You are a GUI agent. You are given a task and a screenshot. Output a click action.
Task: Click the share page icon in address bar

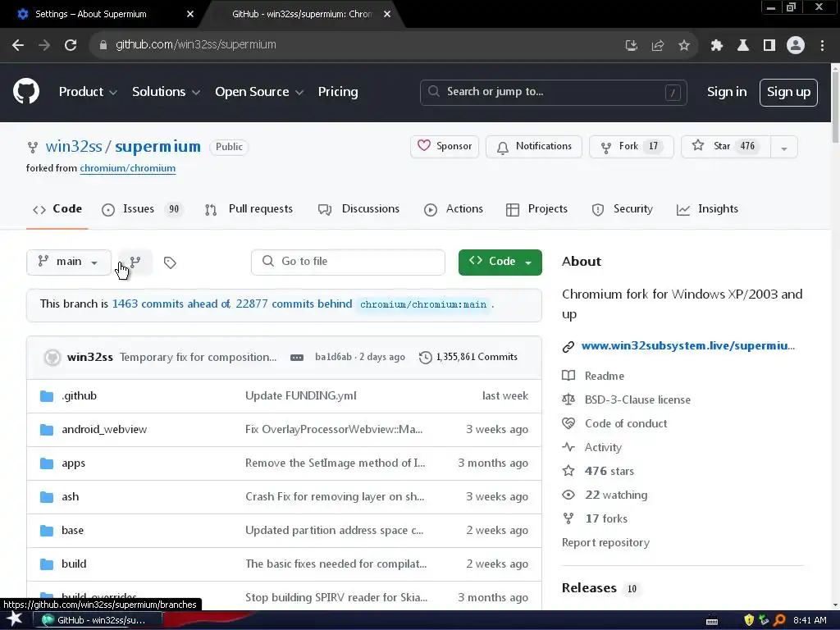[658, 45]
